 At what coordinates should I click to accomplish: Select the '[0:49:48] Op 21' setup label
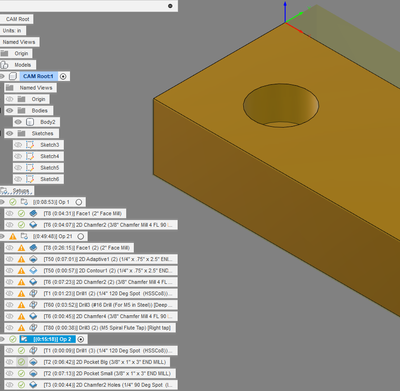coord(52,236)
